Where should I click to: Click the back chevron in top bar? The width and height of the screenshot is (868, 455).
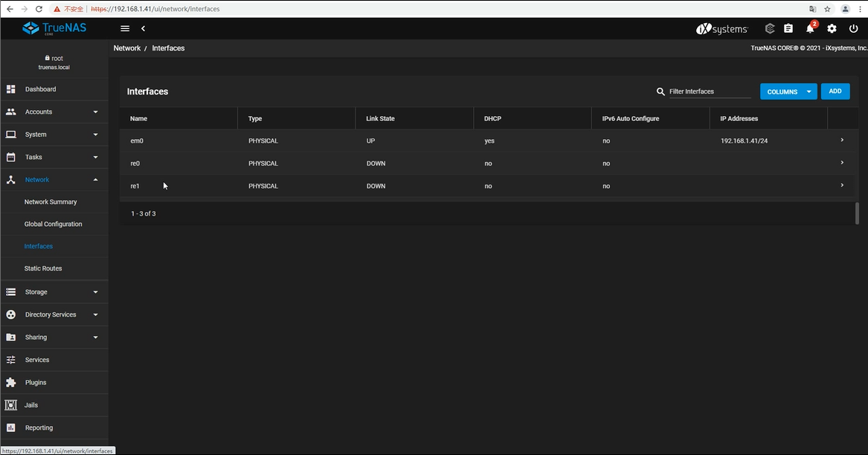click(143, 28)
